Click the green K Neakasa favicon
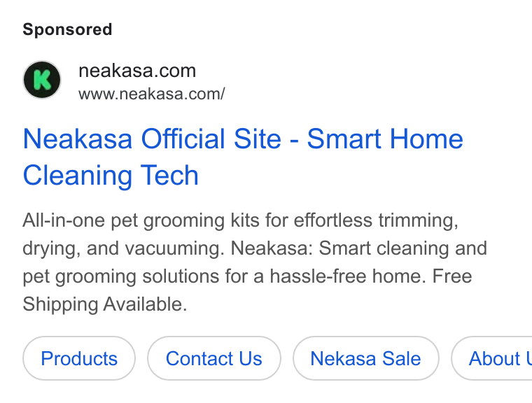 42,80
